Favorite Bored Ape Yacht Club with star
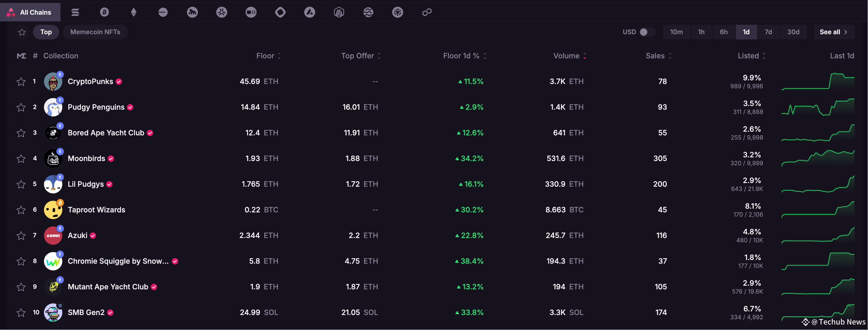 pyautogui.click(x=21, y=133)
